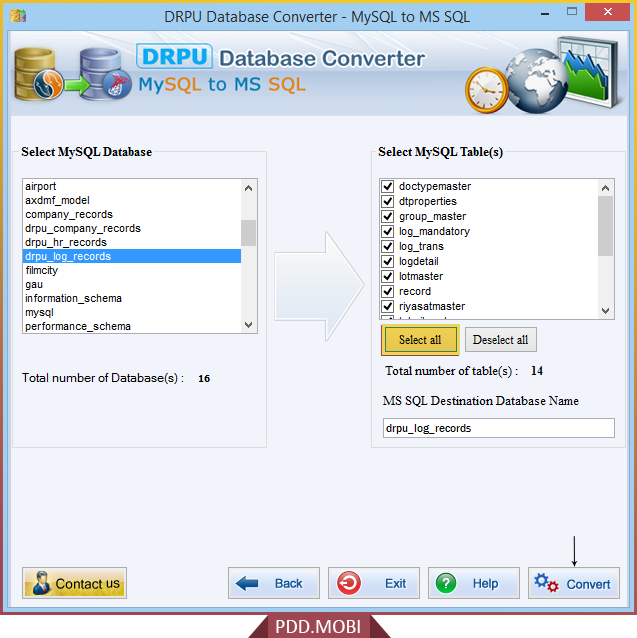Select the gau database
Screen dimensions: 637x638
pyautogui.click(x=132, y=284)
